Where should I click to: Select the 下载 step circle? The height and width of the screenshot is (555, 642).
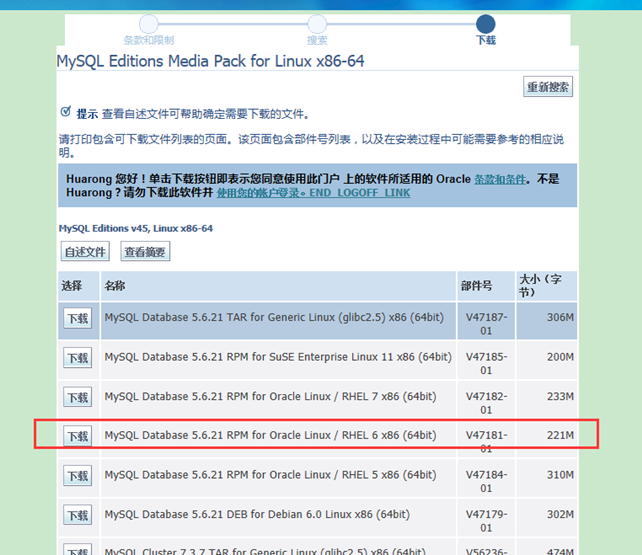point(486,24)
